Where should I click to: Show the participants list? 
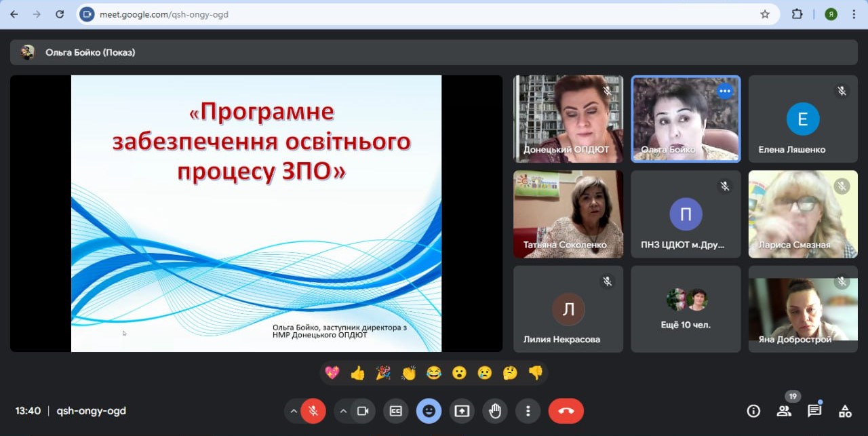[x=784, y=411]
